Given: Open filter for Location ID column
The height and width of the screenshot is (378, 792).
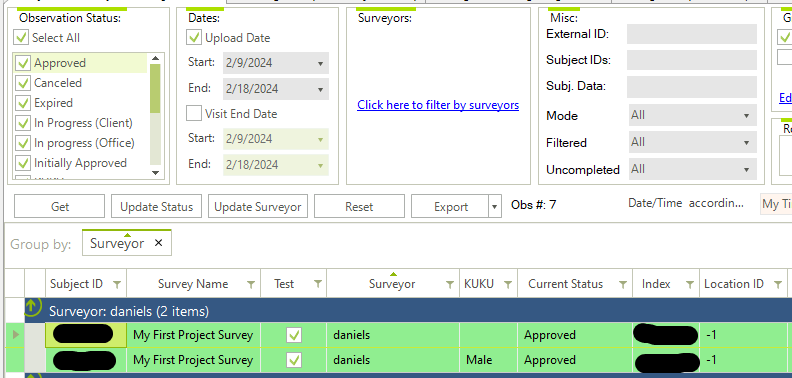Looking at the screenshot, I should pos(778,285).
